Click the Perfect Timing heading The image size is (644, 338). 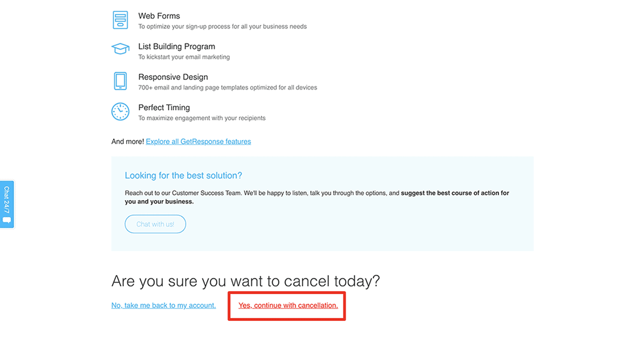click(164, 108)
